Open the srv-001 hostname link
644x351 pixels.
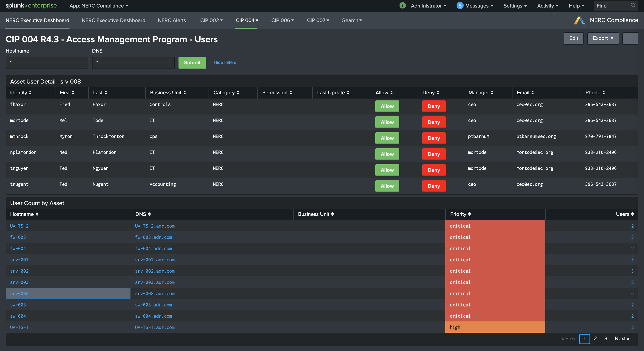(19, 259)
